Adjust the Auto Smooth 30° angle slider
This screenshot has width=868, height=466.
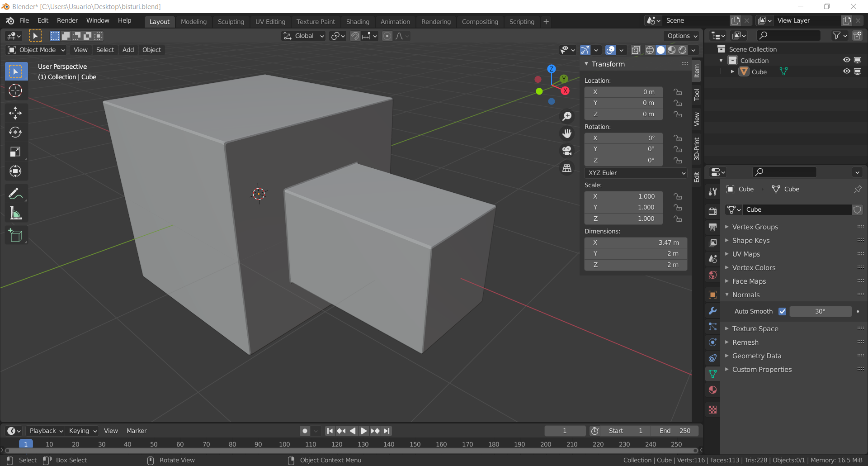click(x=820, y=311)
